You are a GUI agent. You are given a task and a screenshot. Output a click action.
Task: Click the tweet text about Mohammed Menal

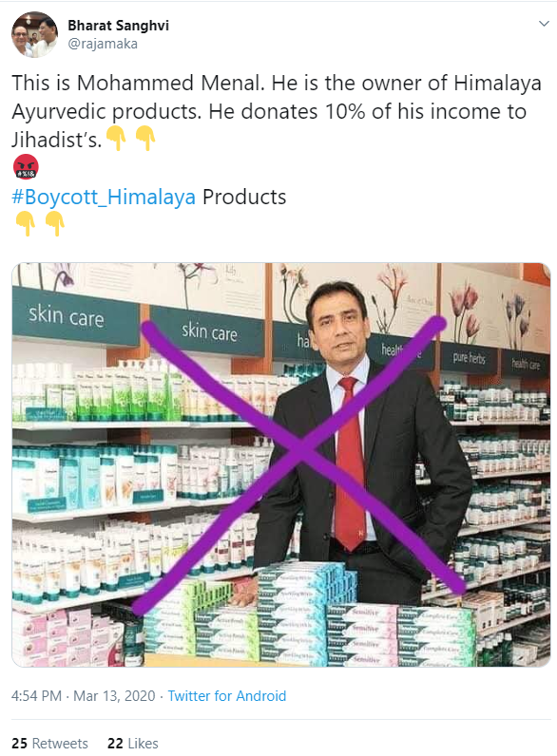(277, 111)
